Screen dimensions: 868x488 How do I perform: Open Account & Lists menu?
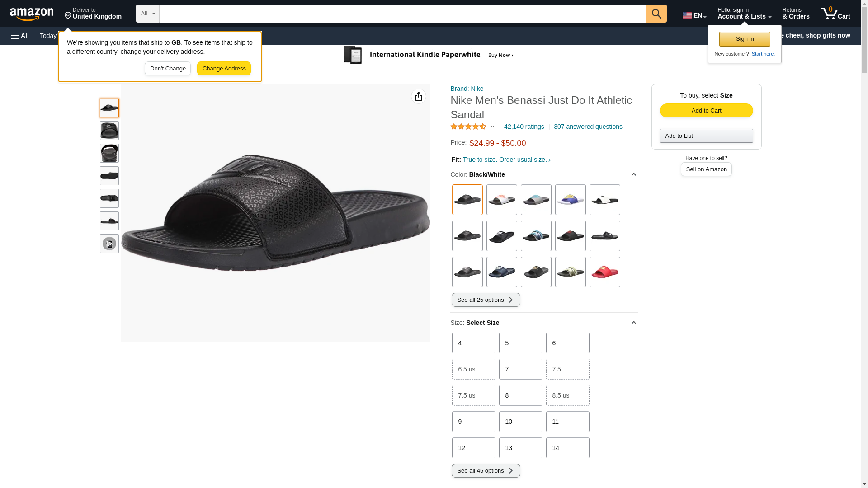click(x=744, y=14)
